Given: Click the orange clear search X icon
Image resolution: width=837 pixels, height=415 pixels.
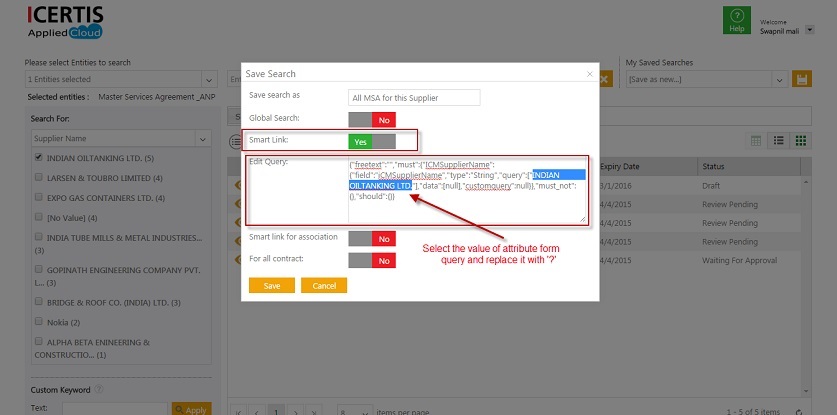Looking at the screenshot, I should (605, 79).
